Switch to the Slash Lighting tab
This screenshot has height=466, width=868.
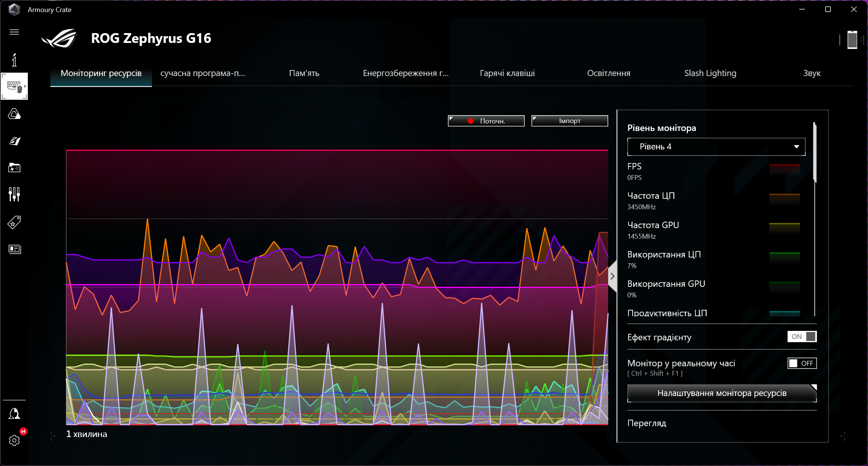710,73
